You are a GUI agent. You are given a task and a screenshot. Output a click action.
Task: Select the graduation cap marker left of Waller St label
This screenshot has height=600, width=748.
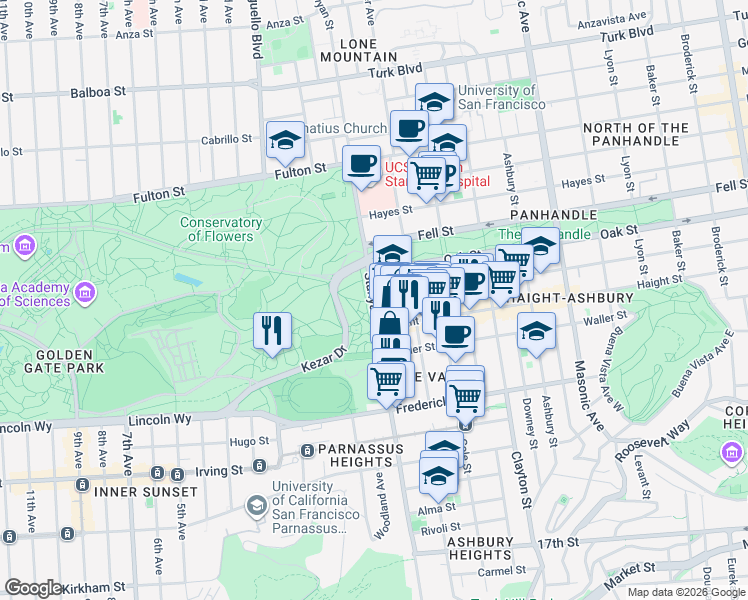pos(536,332)
